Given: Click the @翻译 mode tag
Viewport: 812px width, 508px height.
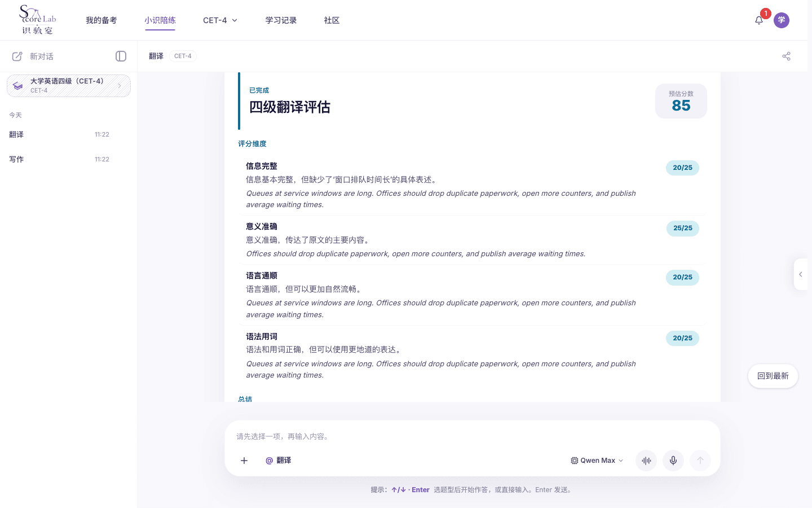Looking at the screenshot, I should tap(279, 461).
